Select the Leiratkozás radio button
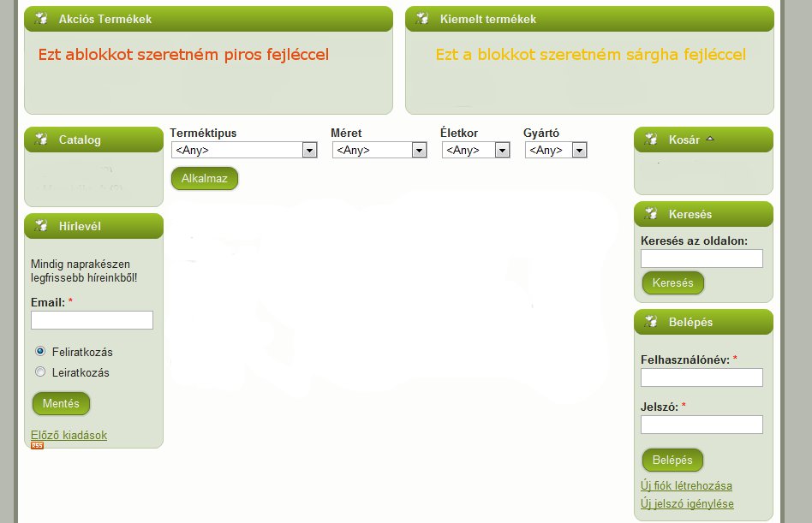 40,371
